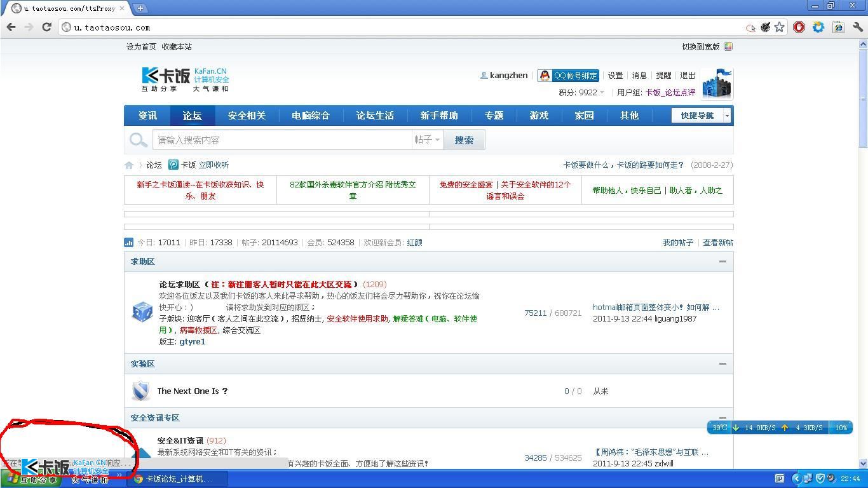Open the 安全相关 nav tab
Screen dimensions: 868x488
pyautogui.click(x=247, y=115)
